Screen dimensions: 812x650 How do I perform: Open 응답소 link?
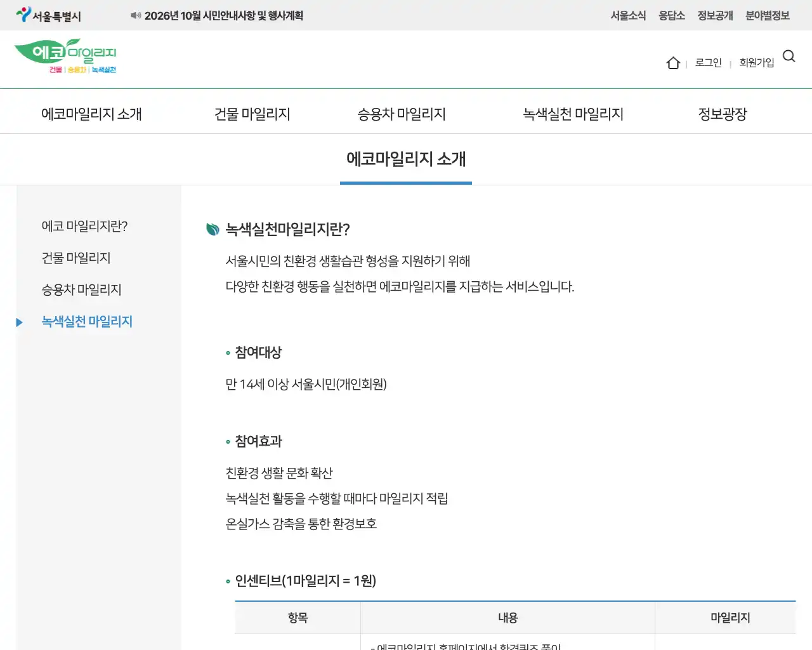pos(672,15)
